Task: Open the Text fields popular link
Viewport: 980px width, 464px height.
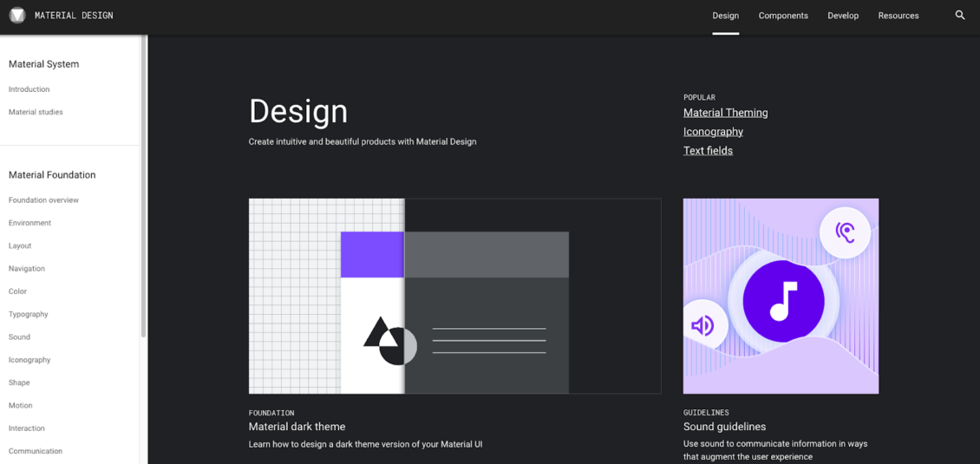Action: [709, 151]
